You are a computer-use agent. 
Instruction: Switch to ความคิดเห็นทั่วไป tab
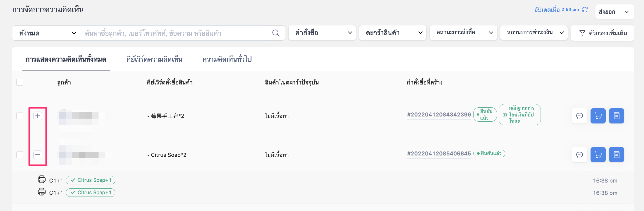click(227, 59)
